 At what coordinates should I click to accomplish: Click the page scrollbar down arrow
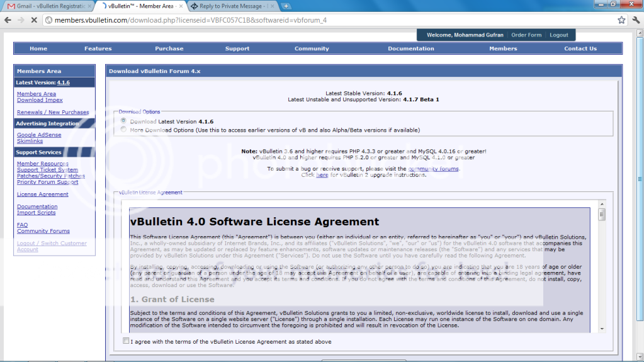pos(640,357)
